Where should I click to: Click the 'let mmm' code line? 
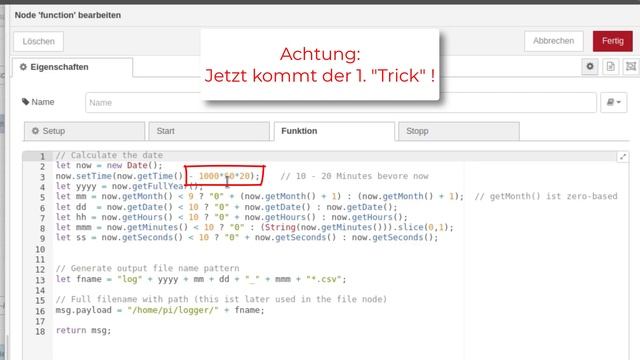[x=255, y=227]
